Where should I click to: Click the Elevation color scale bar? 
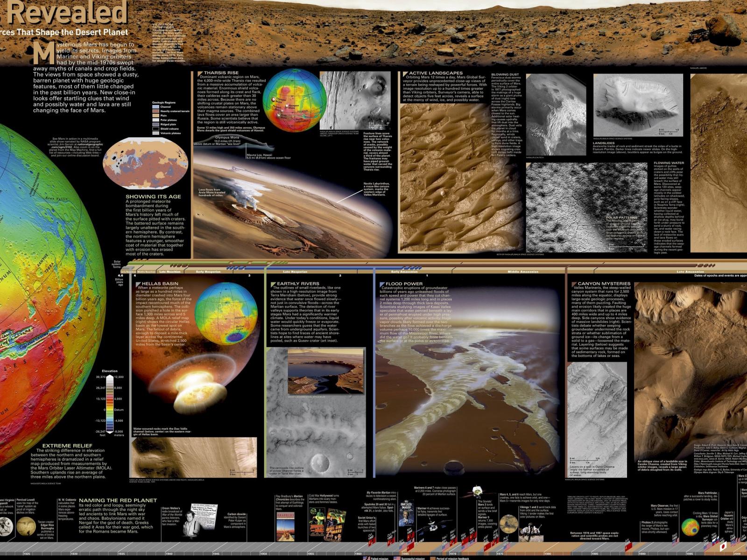pos(110,404)
